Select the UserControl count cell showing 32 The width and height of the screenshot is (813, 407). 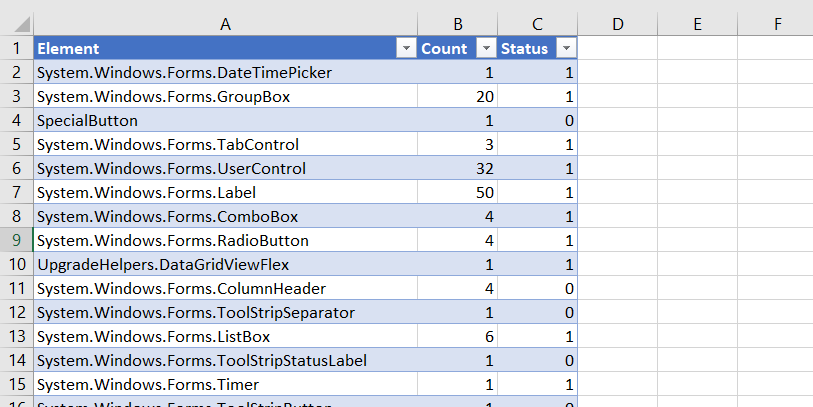(x=457, y=168)
